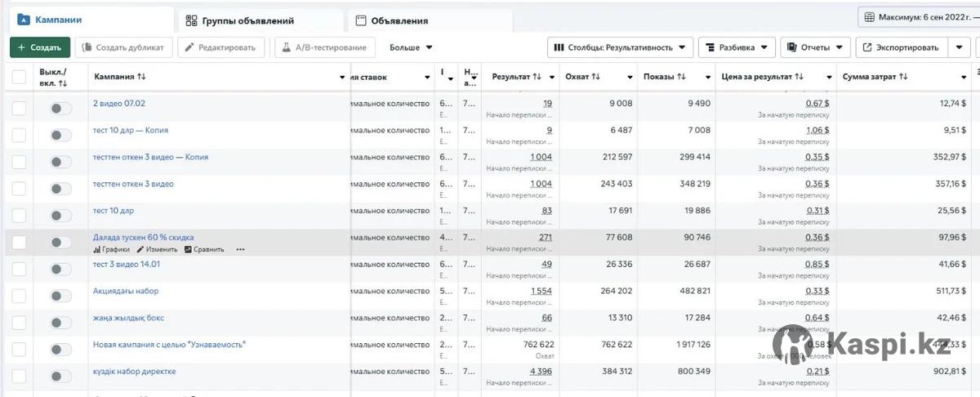
Task: Open the "күздік набор директке" campaign link
Action: (x=134, y=372)
